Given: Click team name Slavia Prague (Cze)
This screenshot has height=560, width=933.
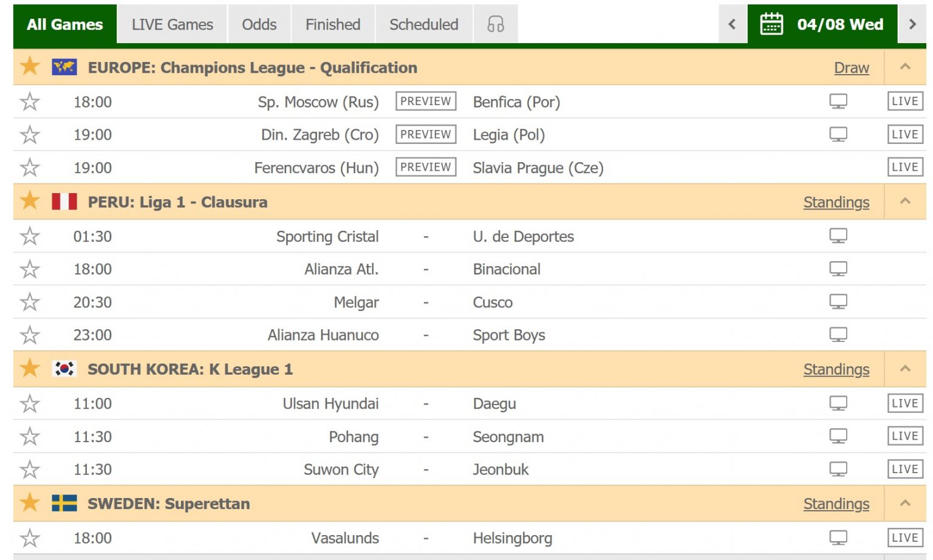Looking at the screenshot, I should pos(538,168).
